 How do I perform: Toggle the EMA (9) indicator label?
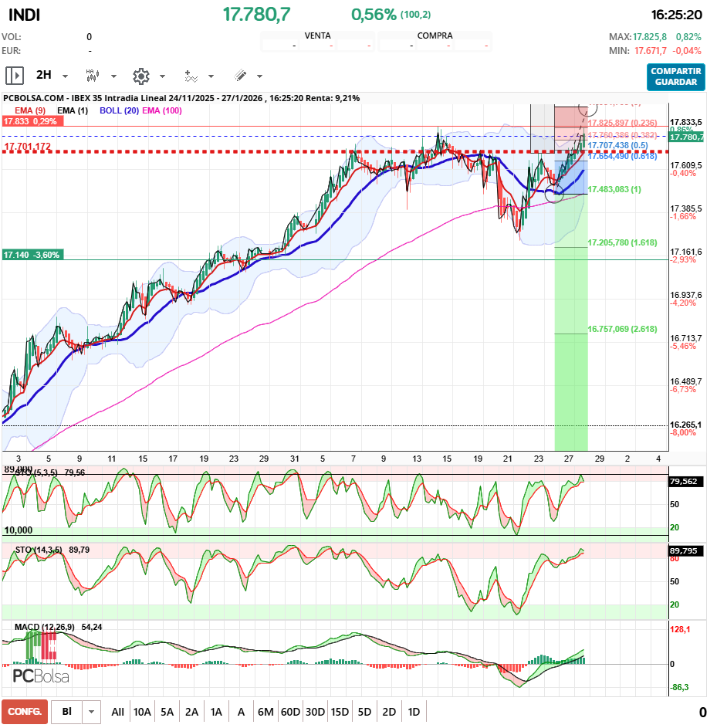click(x=30, y=110)
